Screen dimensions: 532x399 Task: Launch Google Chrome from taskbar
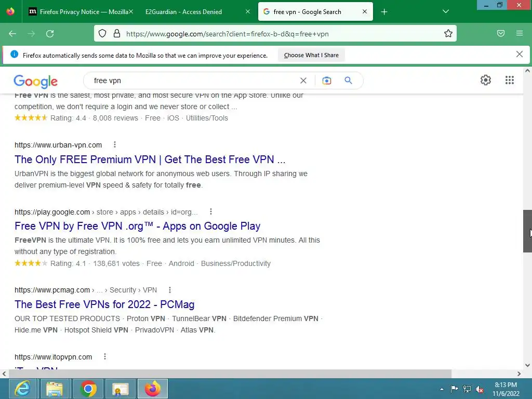pyautogui.click(x=88, y=389)
